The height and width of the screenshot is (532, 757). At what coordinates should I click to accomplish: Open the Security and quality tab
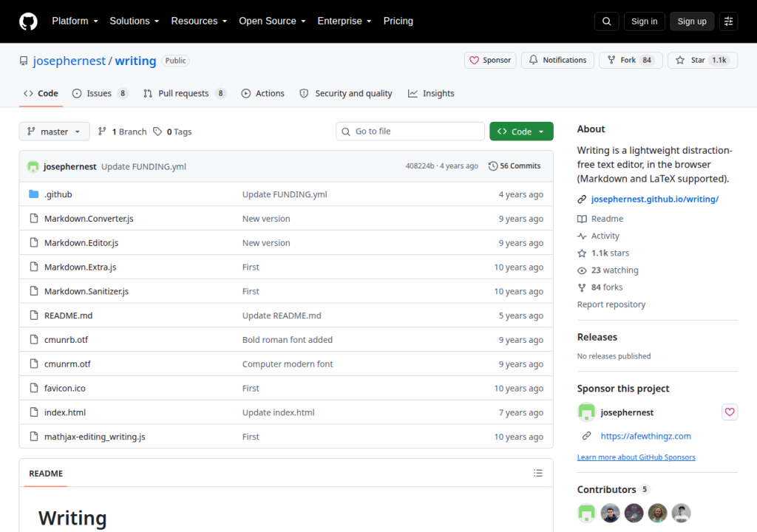(x=346, y=94)
